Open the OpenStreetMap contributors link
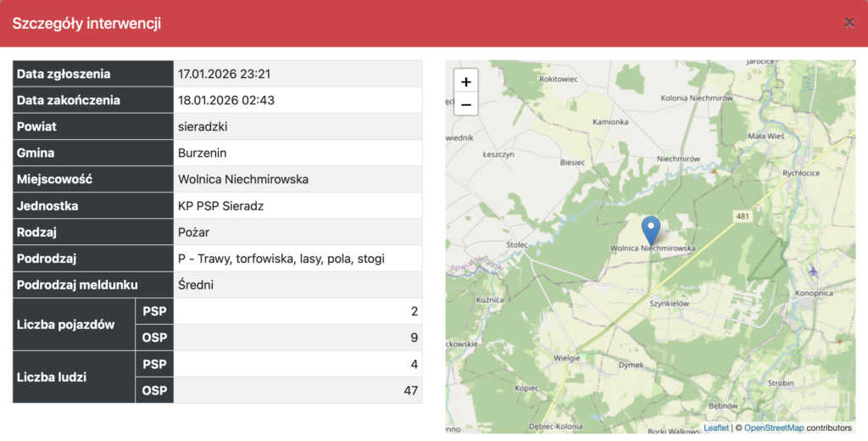Image resolution: width=868 pixels, height=441 pixels. pos(773,427)
